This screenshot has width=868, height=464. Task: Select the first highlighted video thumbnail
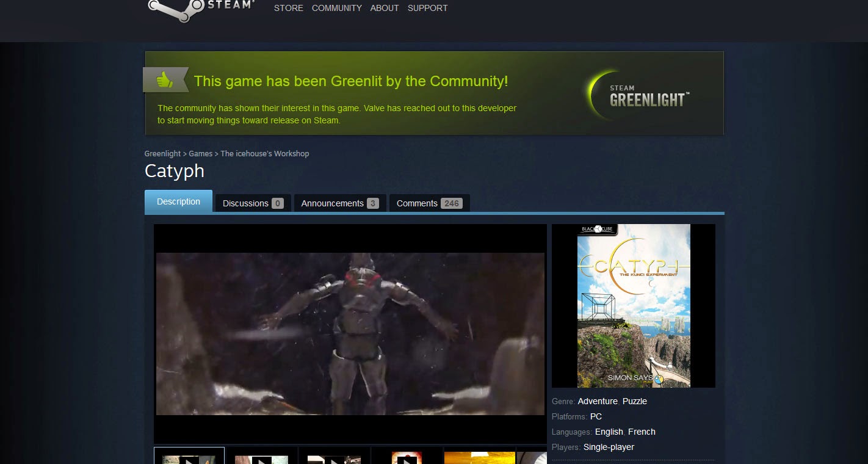(189, 456)
